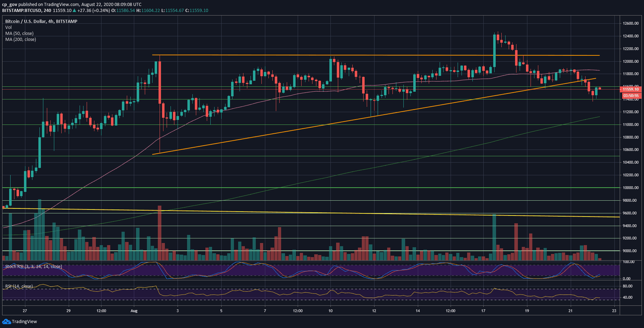Click the header high price H:11604.22

[148, 10]
